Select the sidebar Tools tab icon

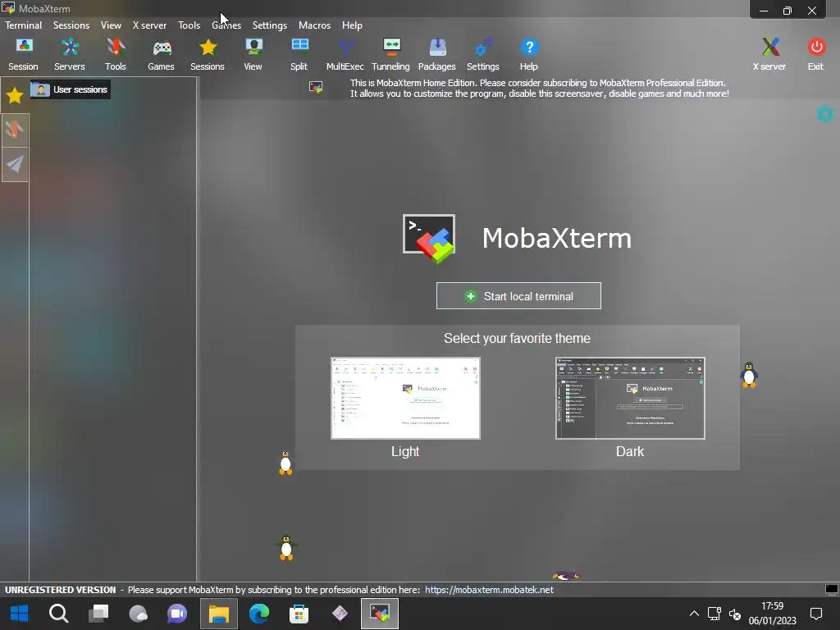tap(15, 130)
